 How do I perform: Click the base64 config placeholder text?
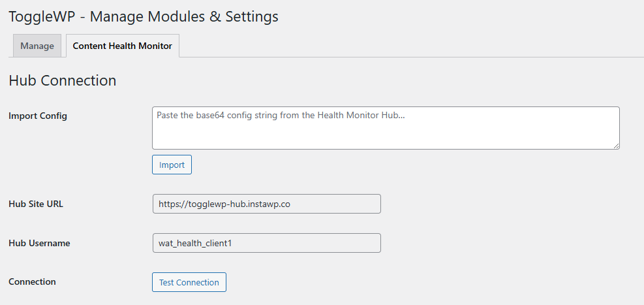click(281, 116)
